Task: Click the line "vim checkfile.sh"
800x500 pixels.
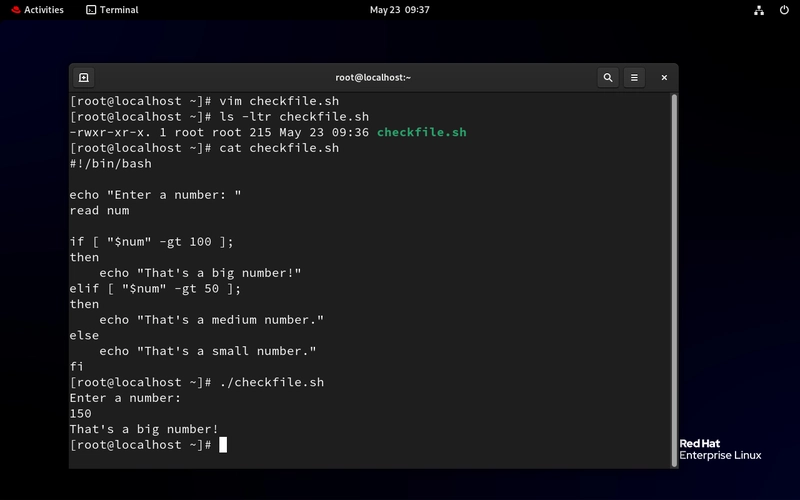Action: 279,101
